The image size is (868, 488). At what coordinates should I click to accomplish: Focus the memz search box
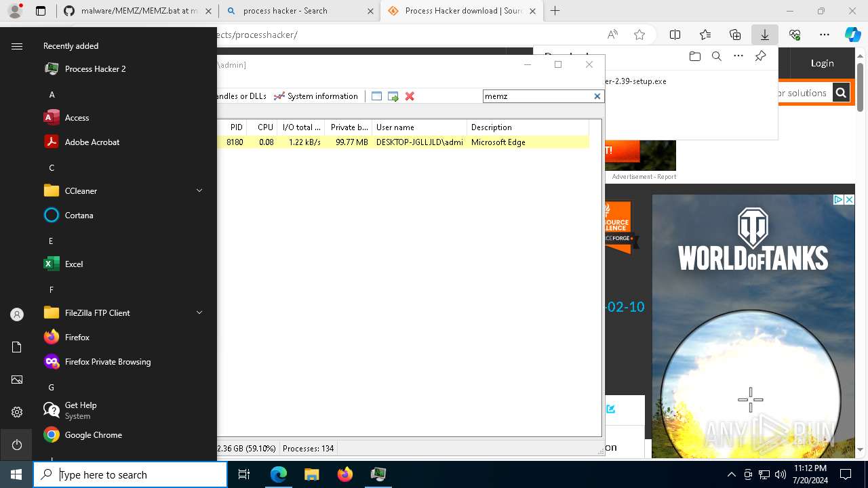click(538, 96)
